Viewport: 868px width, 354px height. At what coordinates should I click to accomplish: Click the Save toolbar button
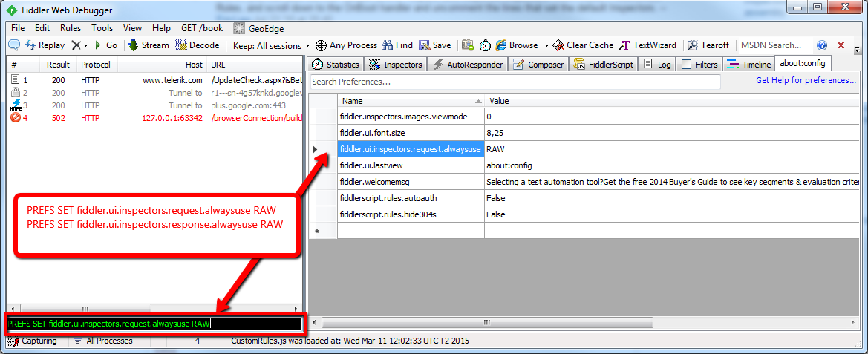pos(435,45)
